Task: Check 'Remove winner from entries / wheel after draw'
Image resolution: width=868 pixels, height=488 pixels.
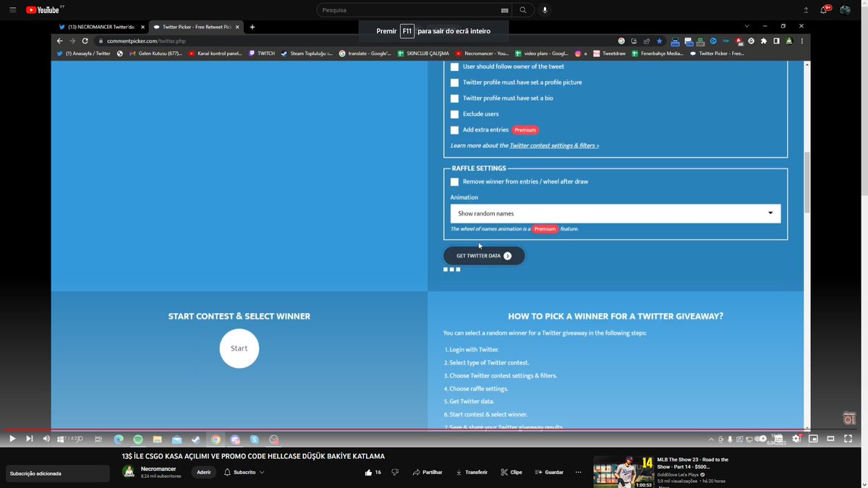Action: pyautogui.click(x=454, y=182)
